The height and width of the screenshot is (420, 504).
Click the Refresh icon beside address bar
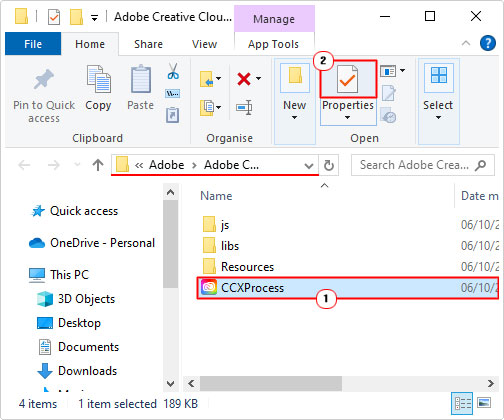pyautogui.click(x=329, y=165)
